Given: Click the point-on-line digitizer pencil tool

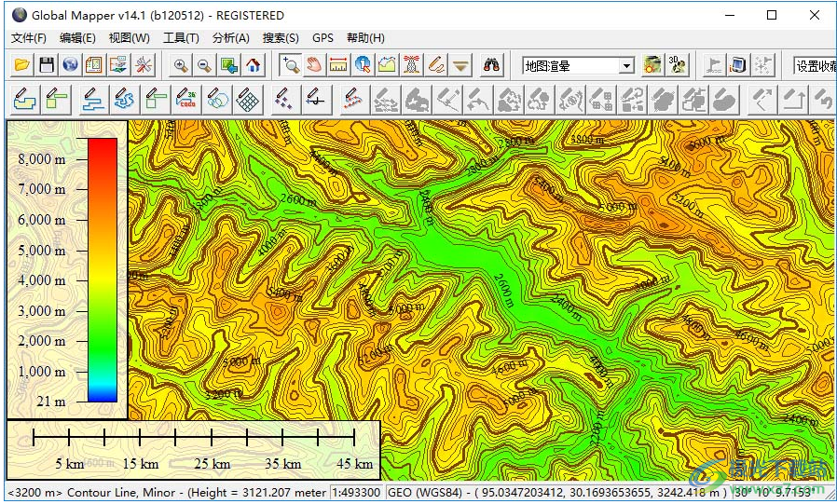Looking at the screenshot, I should (x=316, y=99).
